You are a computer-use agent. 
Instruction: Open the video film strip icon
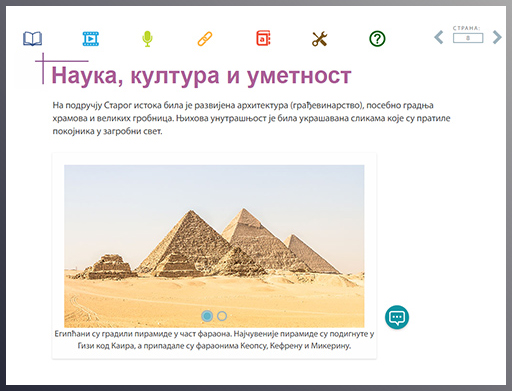(x=91, y=39)
